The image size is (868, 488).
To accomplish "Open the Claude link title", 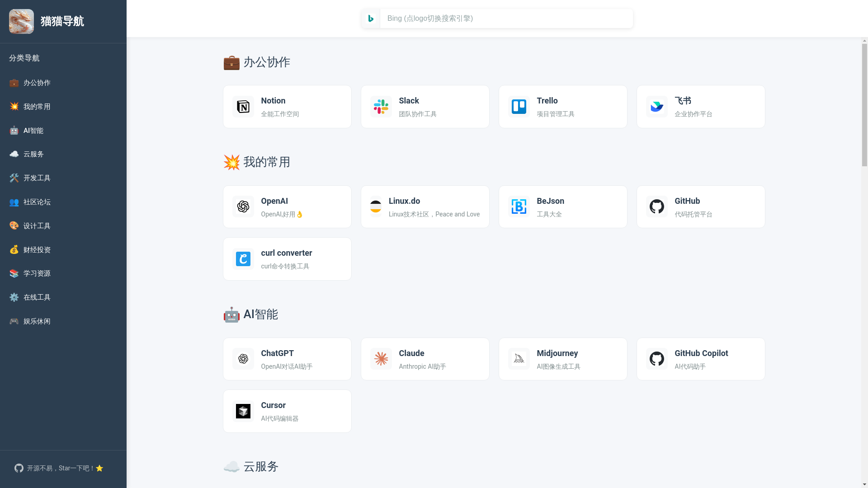I will pyautogui.click(x=411, y=353).
